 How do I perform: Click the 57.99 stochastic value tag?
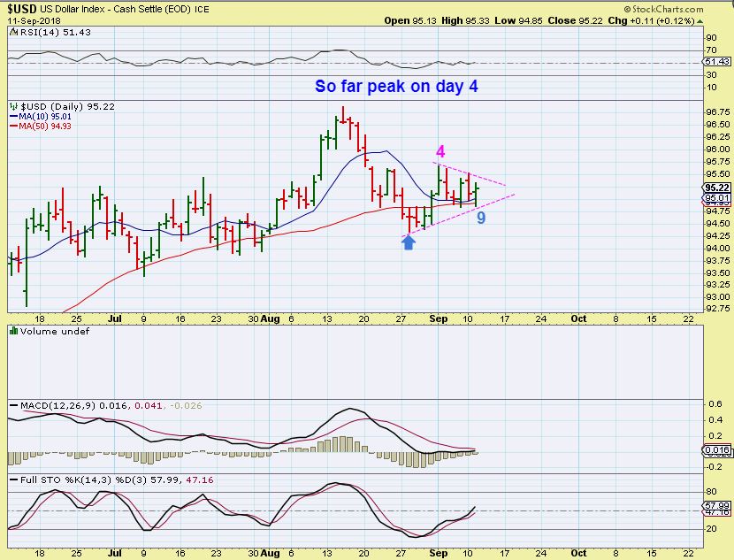pyautogui.click(x=716, y=506)
